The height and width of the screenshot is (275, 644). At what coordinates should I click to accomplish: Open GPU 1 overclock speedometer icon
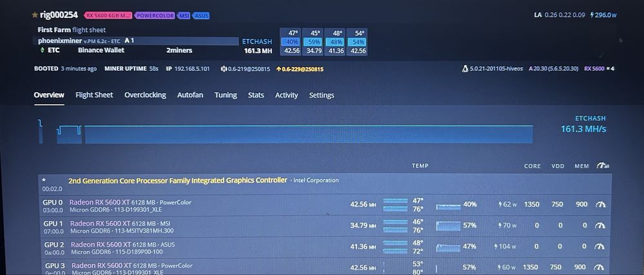click(x=600, y=225)
